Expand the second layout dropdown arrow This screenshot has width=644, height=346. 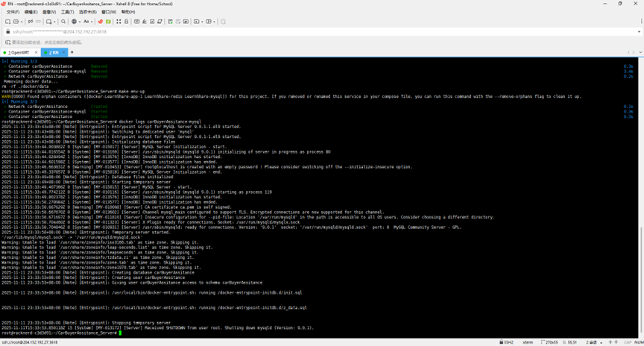pos(214,22)
